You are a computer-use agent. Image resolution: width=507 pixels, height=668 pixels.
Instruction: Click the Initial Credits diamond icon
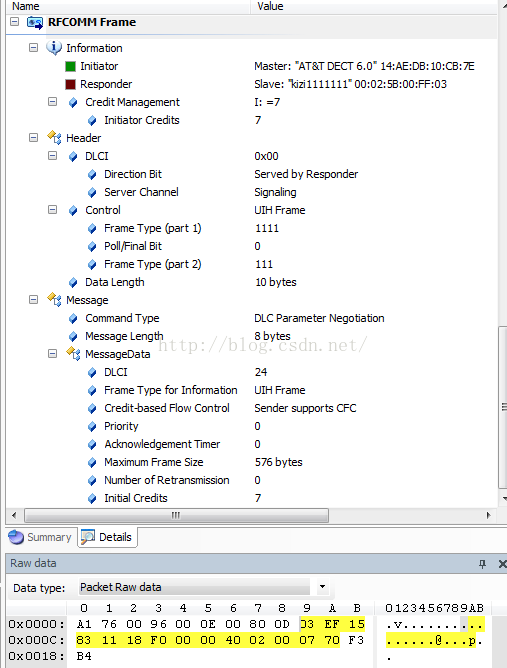[x=92, y=498]
